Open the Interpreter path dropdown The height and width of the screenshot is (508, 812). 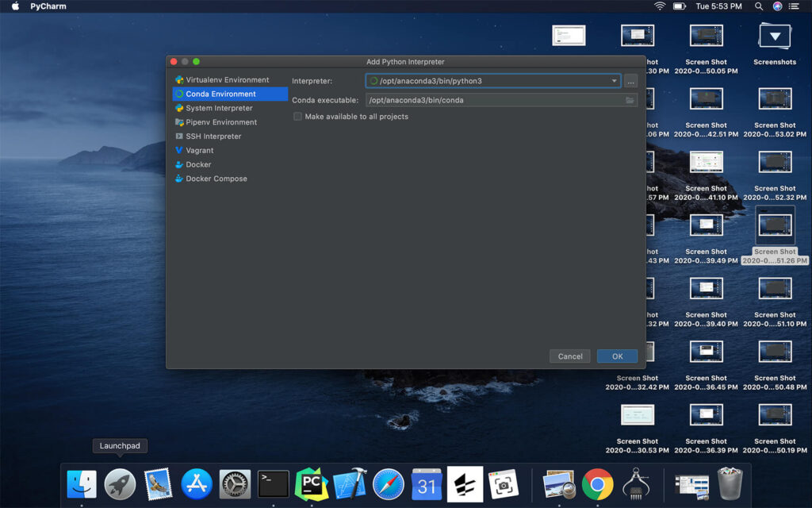615,81
